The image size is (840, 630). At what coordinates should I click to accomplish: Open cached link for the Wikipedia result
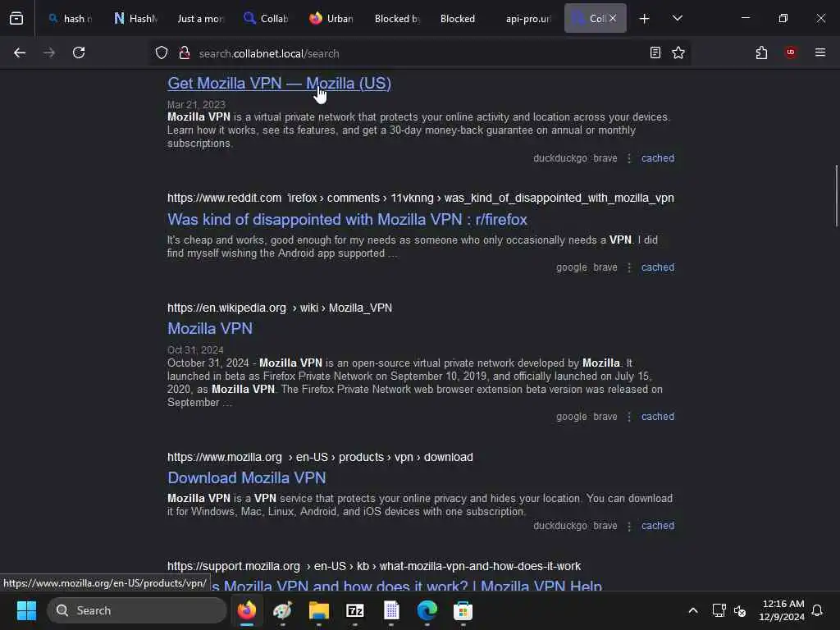[658, 417]
